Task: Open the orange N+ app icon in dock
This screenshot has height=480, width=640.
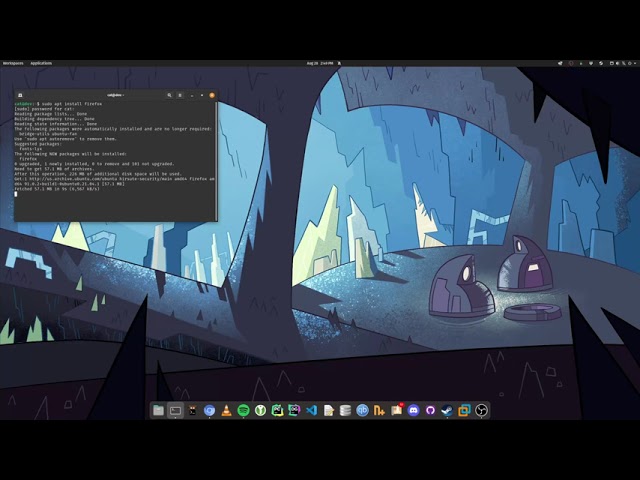Action: (x=379, y=410)
